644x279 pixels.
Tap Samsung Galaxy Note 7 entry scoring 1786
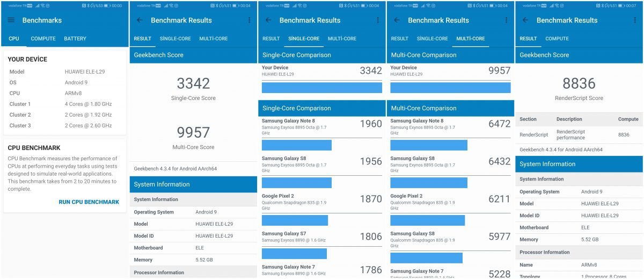322,270
